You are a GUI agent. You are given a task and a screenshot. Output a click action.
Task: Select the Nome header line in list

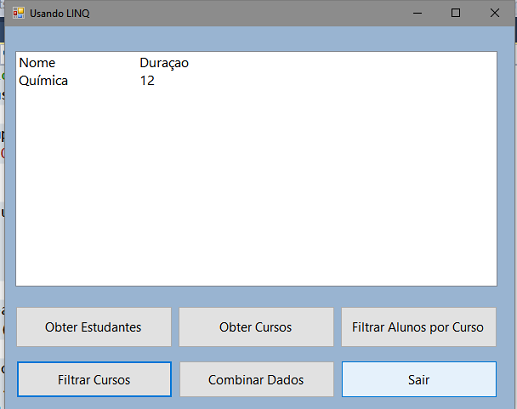pyautogui.click(x=256, y=63)
